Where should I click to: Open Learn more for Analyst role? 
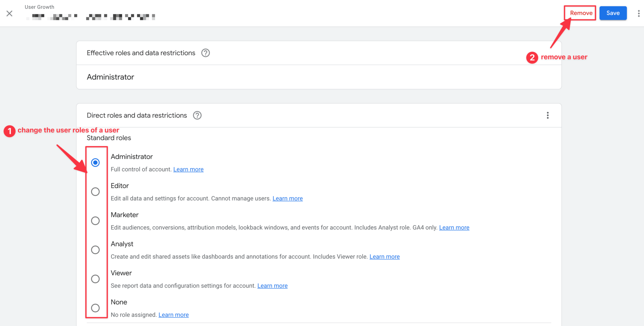click(x=384, y=256)
